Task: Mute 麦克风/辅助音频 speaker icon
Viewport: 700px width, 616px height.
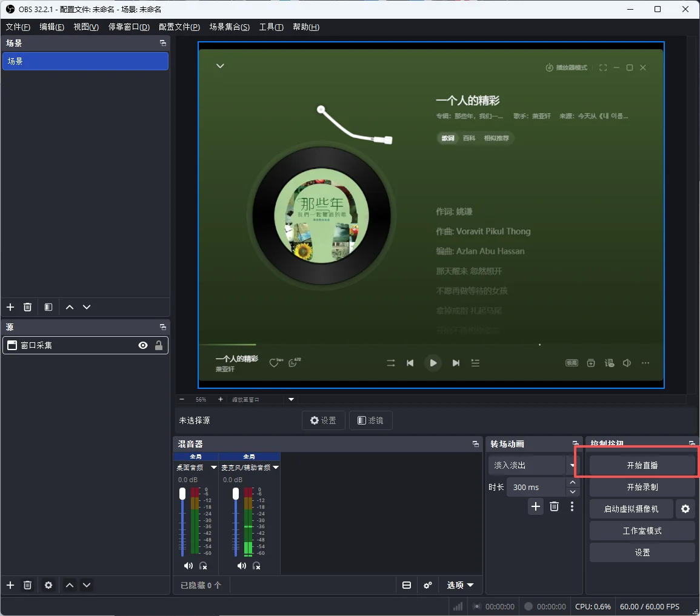Action: (242, 566)
